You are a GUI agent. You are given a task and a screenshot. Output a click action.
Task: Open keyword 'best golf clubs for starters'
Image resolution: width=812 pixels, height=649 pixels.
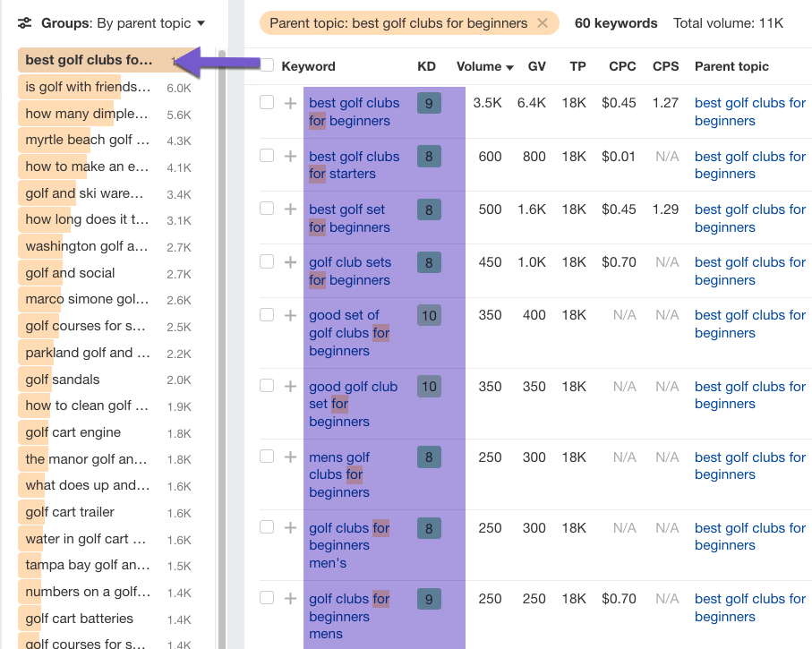355,165
